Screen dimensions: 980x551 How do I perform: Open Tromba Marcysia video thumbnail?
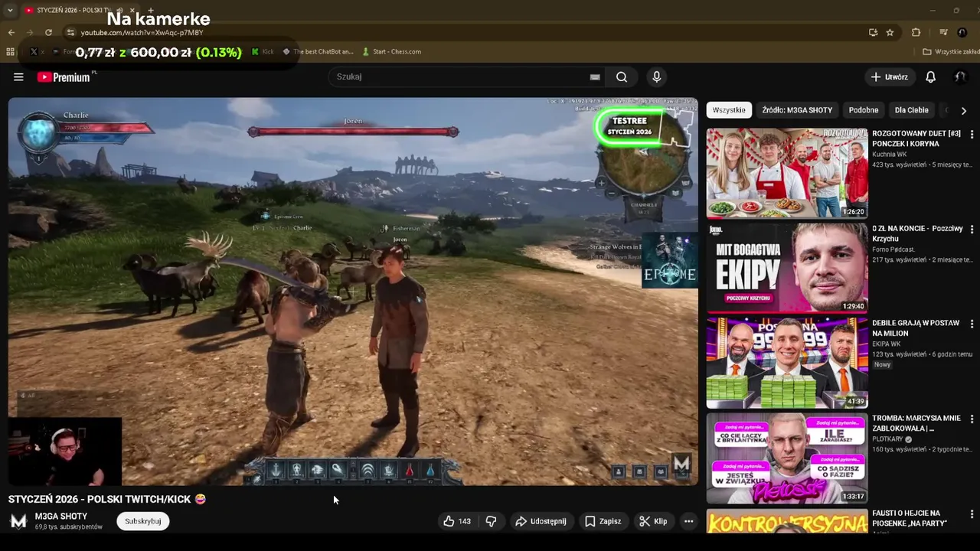786,458
